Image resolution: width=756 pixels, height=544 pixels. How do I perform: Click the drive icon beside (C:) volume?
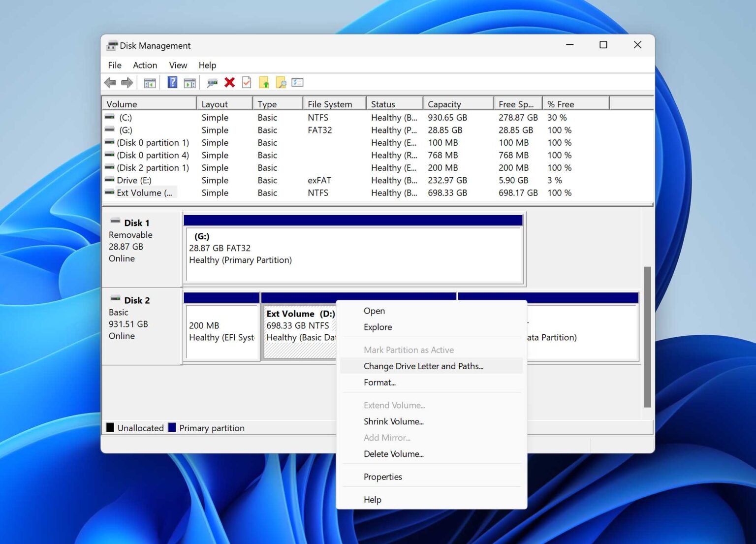110,117
